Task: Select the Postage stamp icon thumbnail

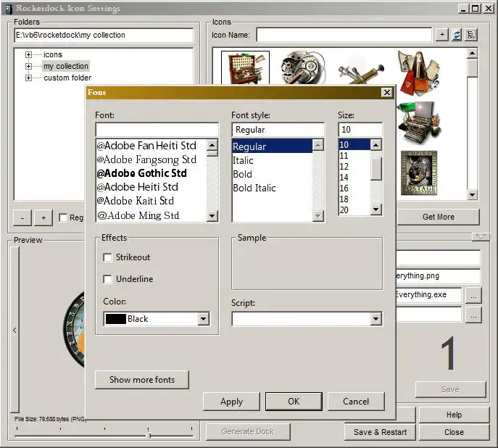Action: click(x=419, y=173)
